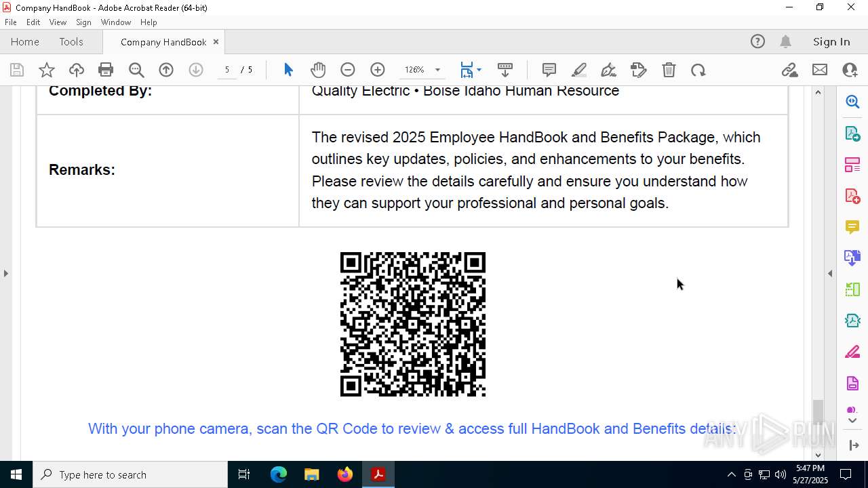Viewport: 868px width, 488px height.
Task: Add a sticky note comment
Action: click(x=549, y=70)
